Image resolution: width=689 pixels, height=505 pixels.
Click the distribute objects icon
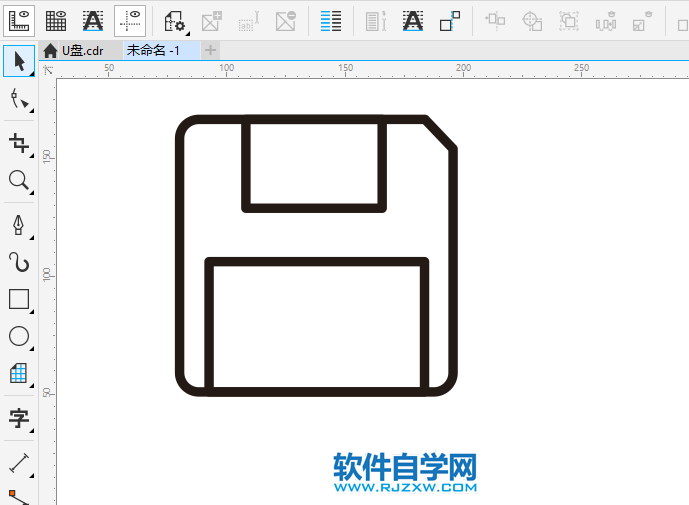(606, 21)
